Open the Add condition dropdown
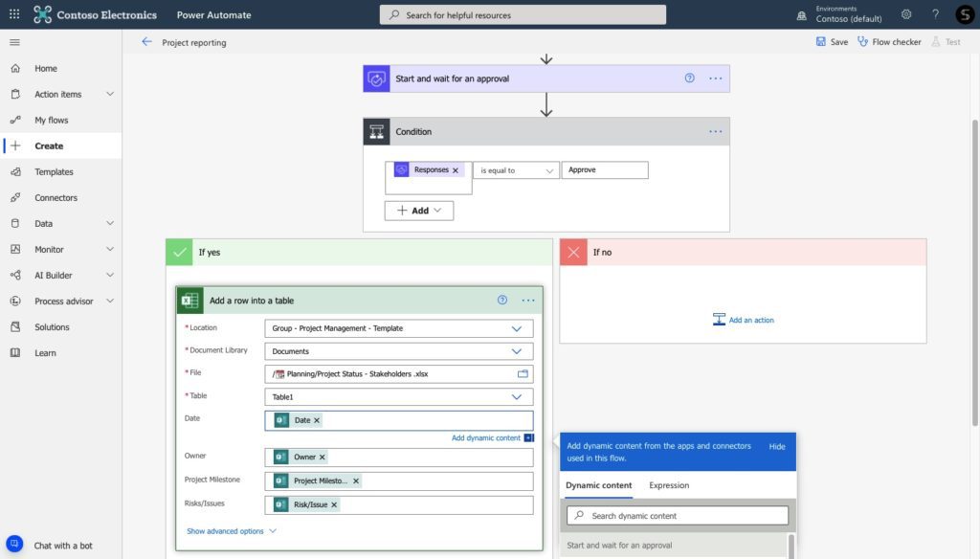 pyautogui.click(x=419, y=211)
